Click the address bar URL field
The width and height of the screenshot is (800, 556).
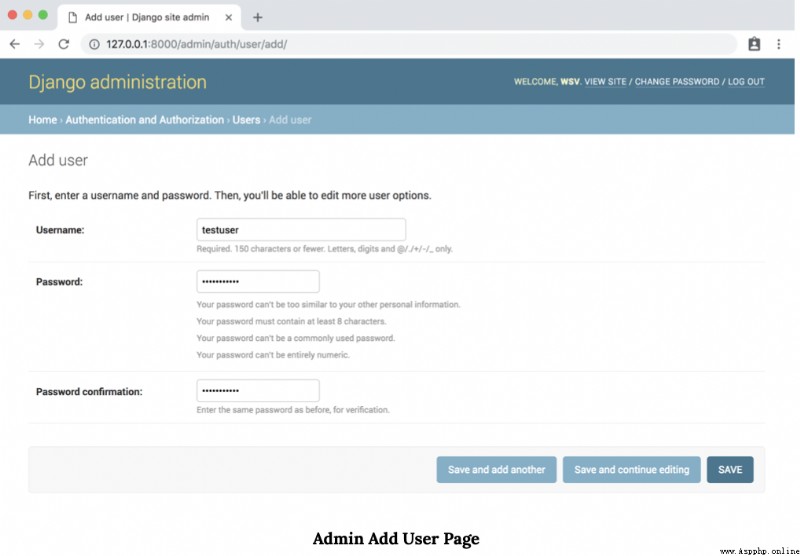tap(408, 44)
